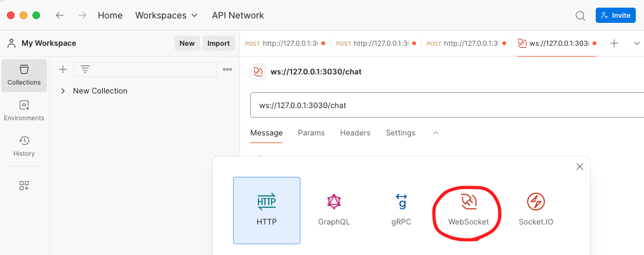Image resolution: width=644 pixels, height=255 pixels.
Task: Expand the New Collection tree item
Action: coord(63,91)
